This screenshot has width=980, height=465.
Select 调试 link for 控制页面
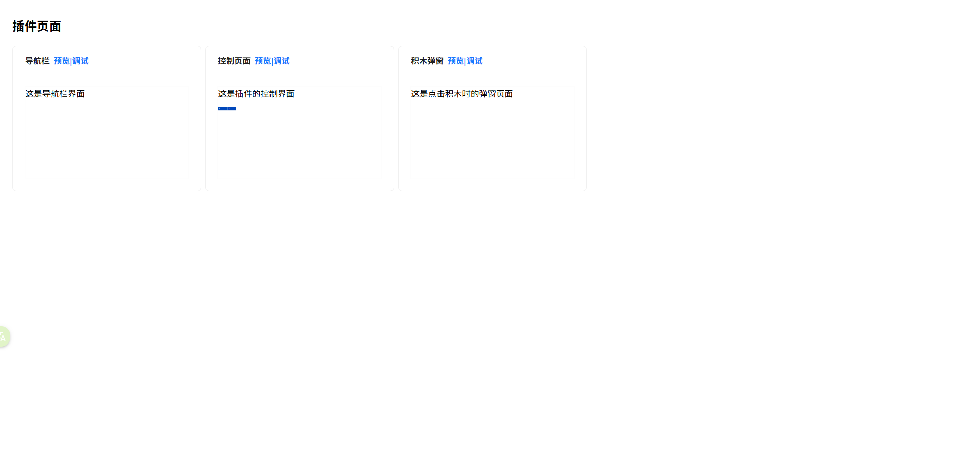pos(282,61)
